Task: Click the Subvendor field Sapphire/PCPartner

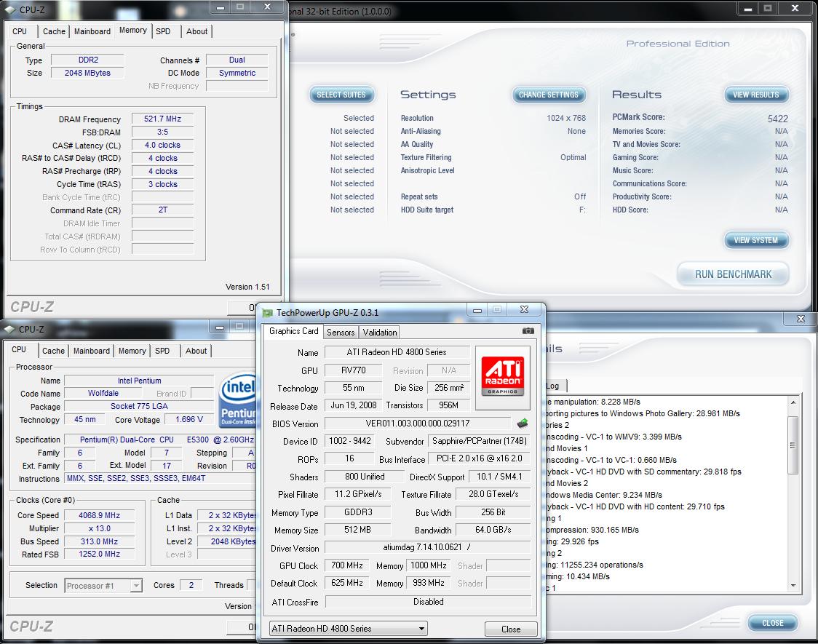Action: point(479,441)
